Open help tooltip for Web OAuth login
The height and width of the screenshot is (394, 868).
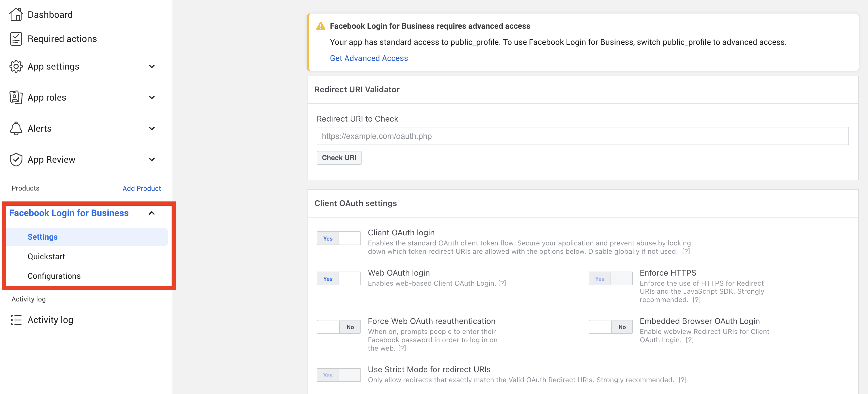(x=502, y=283)
